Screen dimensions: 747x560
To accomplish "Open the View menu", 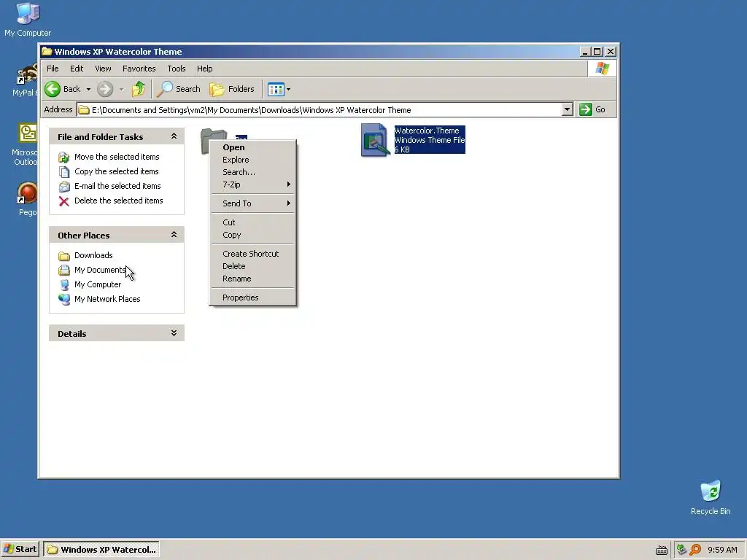I will coord(103,69).
